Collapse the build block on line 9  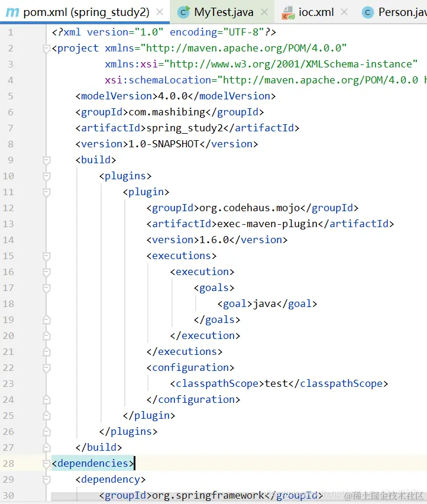[x=47, y=160]
